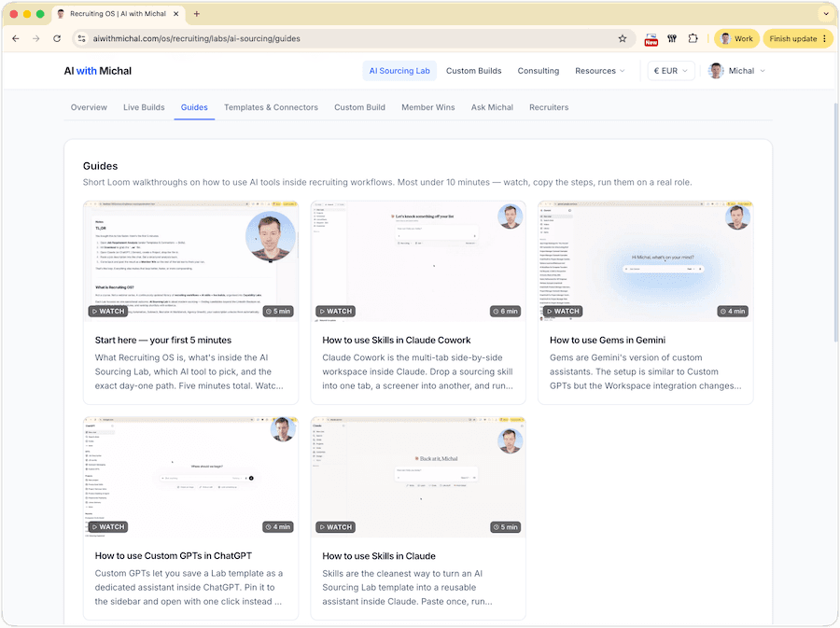Open the Skills in Claude guide thumbnail
Screen dimensions: 840x628
[x=418, y=477]
